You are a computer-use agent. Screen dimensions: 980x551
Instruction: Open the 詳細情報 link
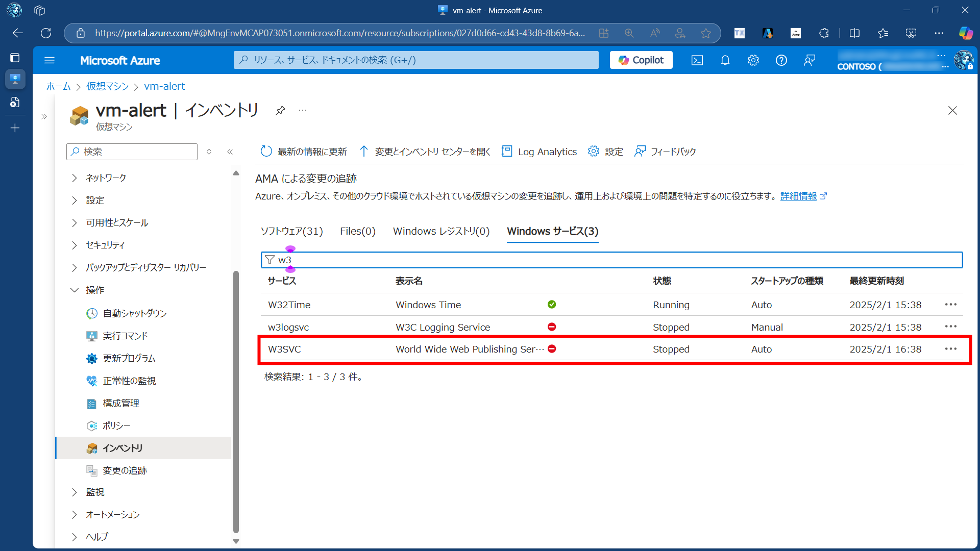pos(798,196)
